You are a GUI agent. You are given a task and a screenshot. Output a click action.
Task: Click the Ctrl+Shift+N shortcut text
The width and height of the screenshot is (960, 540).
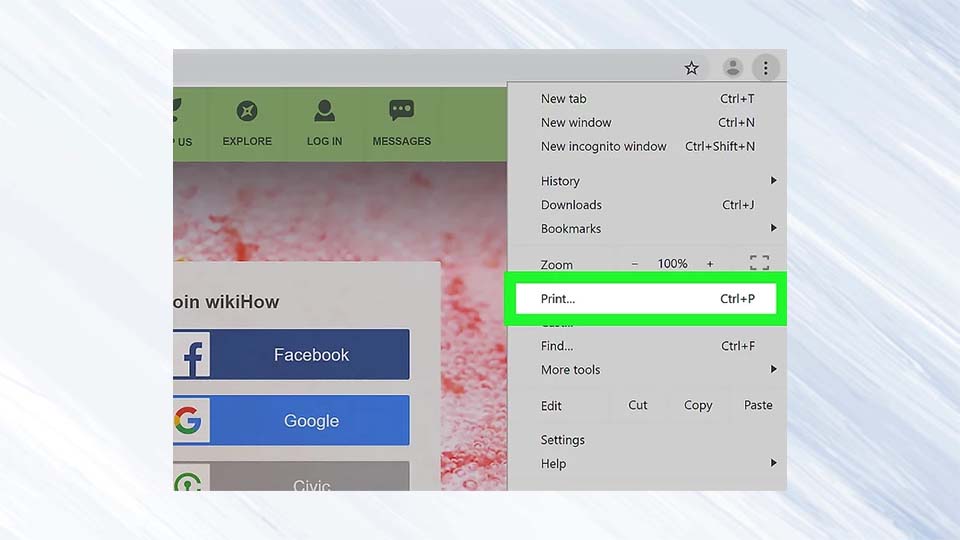coord(719,146)
